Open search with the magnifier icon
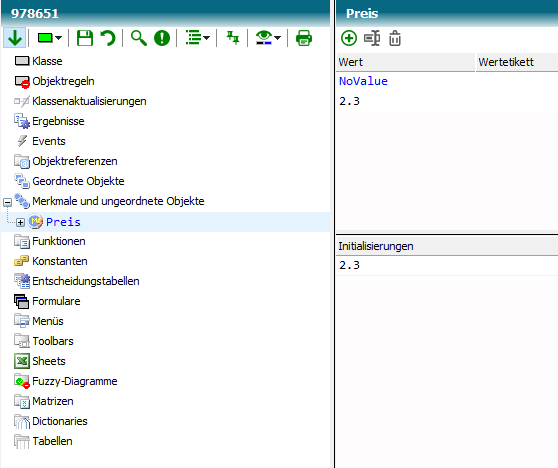The width and height of the screenshot is (558, 468). click(138, 38)
